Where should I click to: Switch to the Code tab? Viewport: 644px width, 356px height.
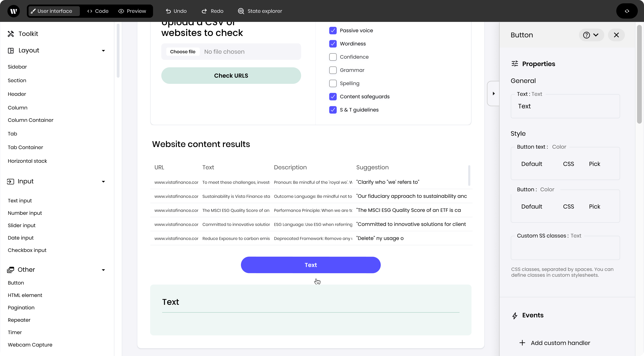(98, 11)
